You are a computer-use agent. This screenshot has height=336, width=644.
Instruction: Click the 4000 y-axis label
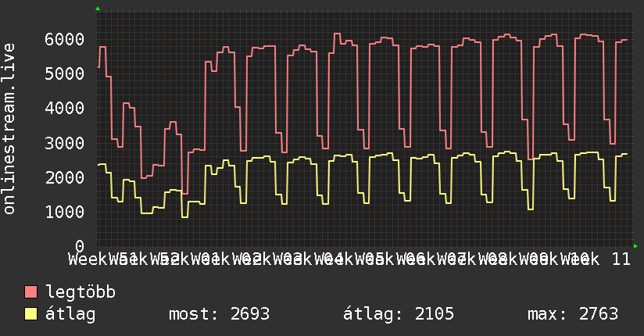[x=65, y=109]
